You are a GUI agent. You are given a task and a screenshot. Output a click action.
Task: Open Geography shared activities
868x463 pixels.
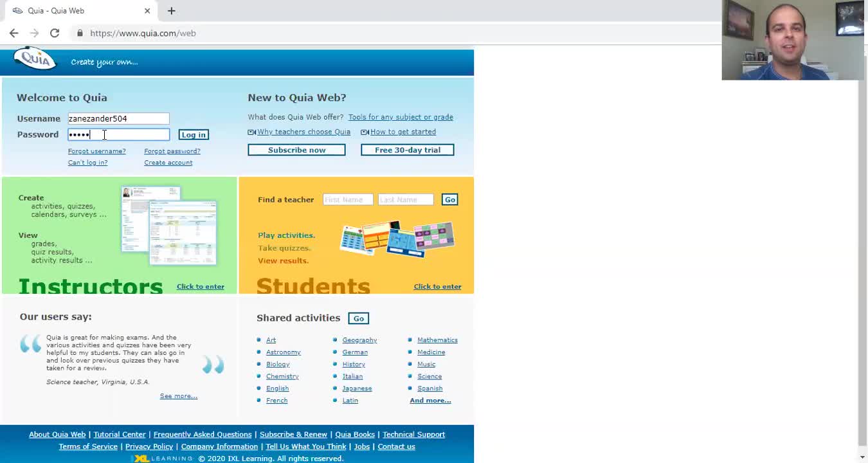pyautogui.click(x=359, y=340)
